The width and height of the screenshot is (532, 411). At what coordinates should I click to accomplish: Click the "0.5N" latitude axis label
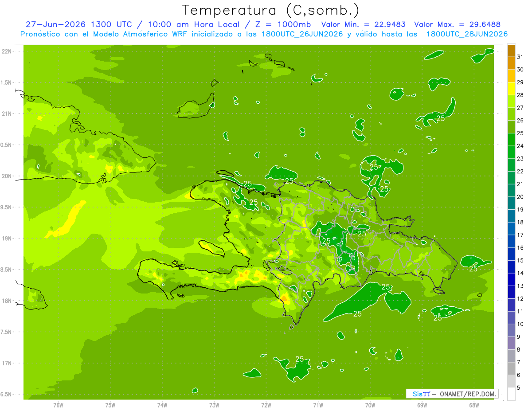7,145
